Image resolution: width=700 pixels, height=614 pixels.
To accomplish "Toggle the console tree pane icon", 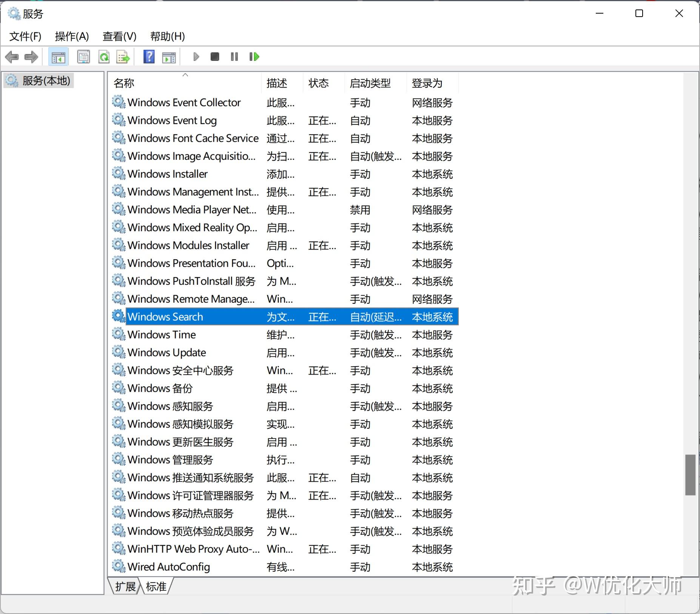I will (x=58, y=57).
